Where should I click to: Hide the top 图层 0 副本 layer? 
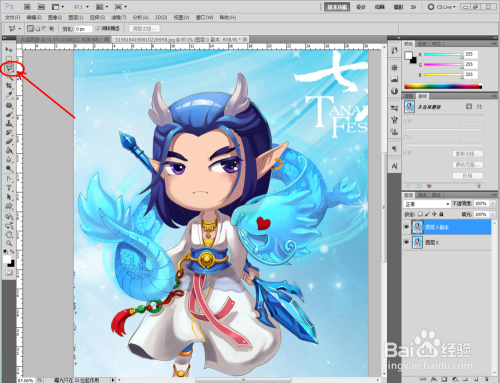(x=406, y=227)
